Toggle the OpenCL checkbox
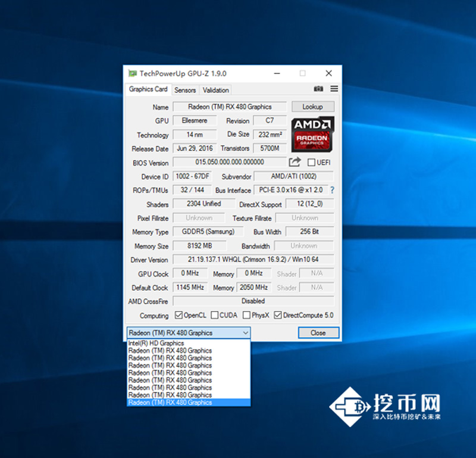The image size is (476, 458). (178, 315)
